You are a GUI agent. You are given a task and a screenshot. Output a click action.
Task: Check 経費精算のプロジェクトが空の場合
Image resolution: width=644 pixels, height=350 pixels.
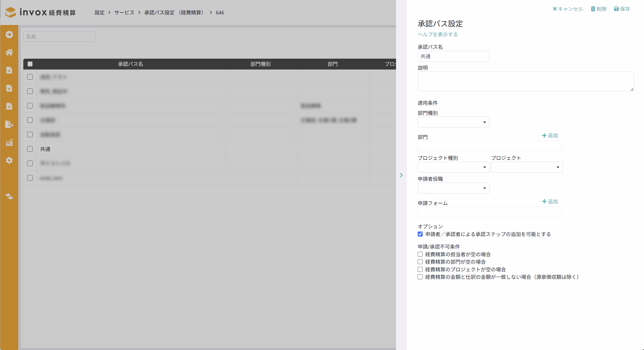pyautogui.click(x=420, y=269)
